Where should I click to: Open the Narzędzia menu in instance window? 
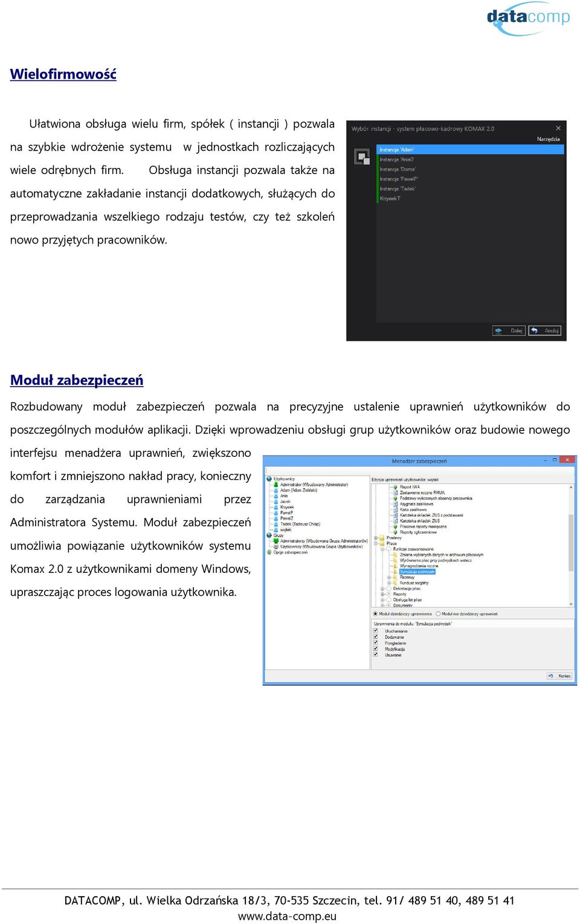pos(548,139)
